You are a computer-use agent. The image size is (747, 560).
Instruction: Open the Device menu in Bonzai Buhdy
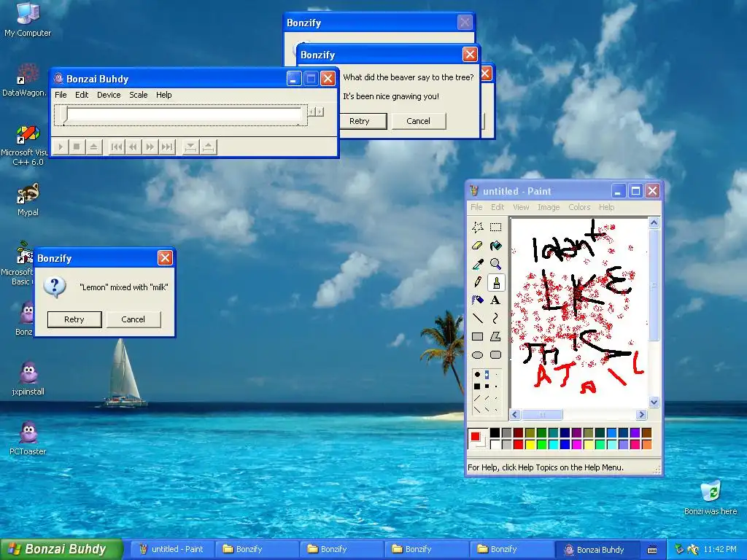pos(109,95)
